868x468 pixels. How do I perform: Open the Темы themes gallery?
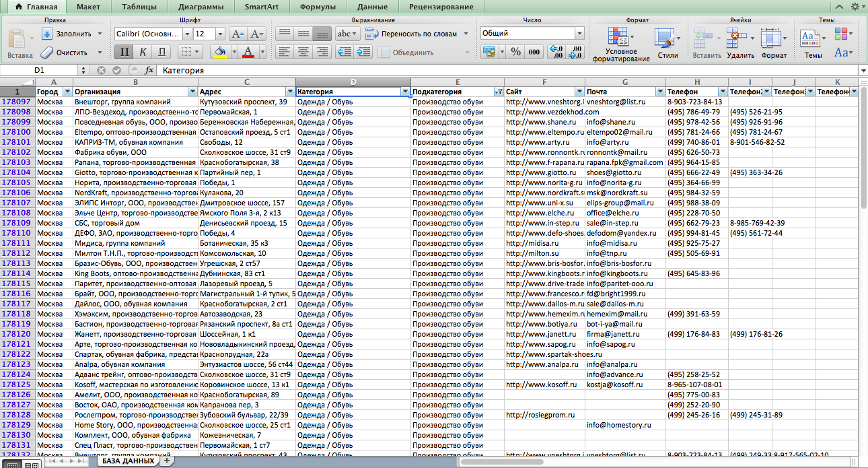tap(813, 44)
